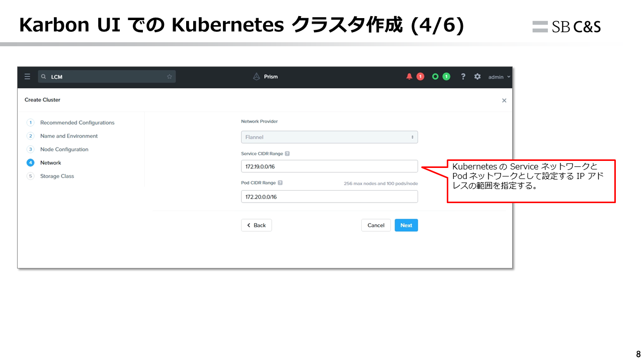
Task: Click the red alert count badge
Action: click(421, 76)
